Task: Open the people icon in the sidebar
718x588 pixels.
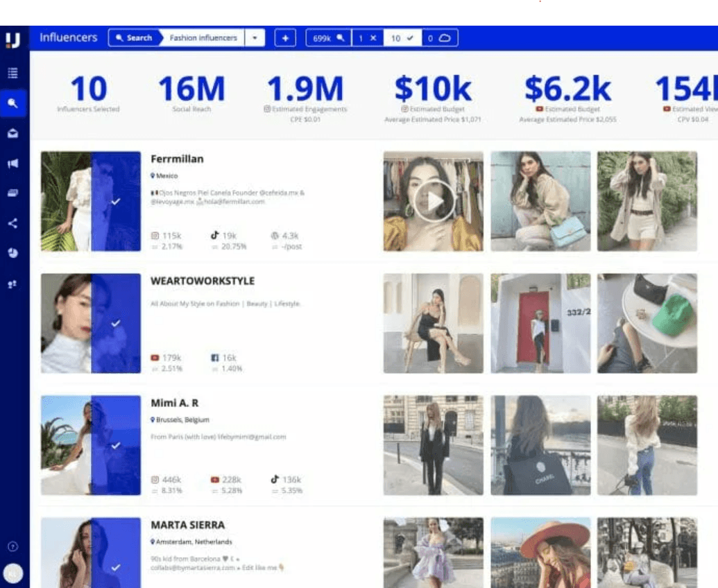Action: [12, 284]
